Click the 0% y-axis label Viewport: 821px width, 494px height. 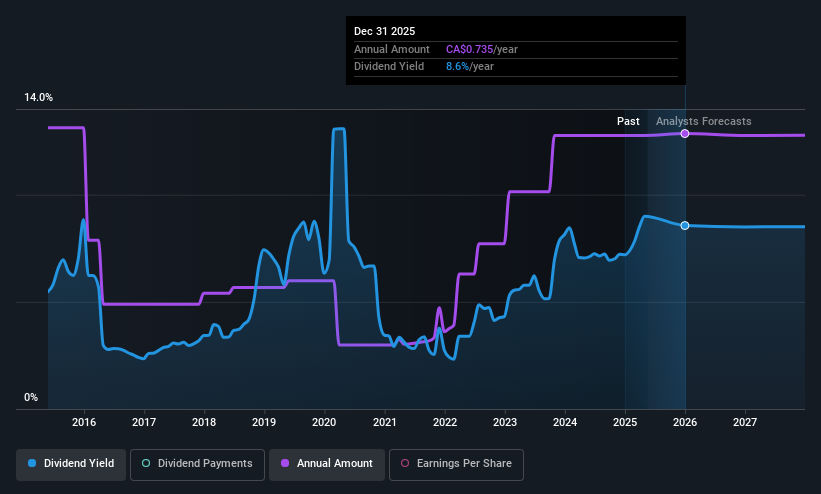tap(31, 398)
